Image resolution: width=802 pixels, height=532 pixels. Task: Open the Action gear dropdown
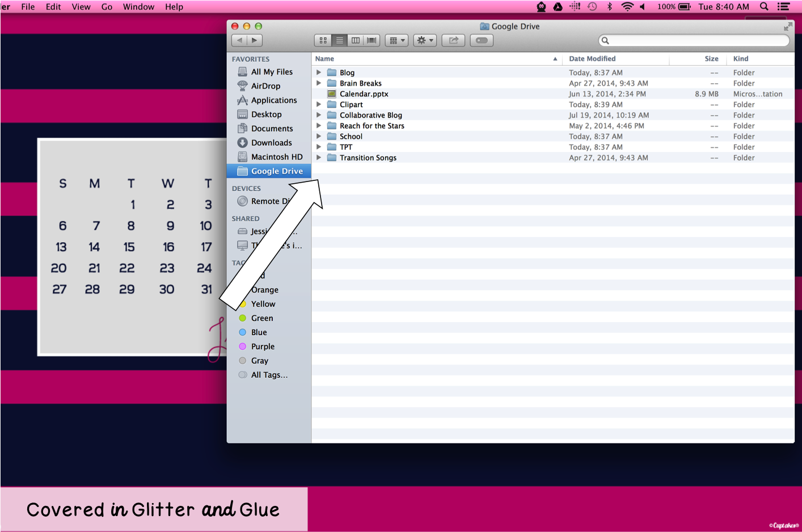(425, 40)
